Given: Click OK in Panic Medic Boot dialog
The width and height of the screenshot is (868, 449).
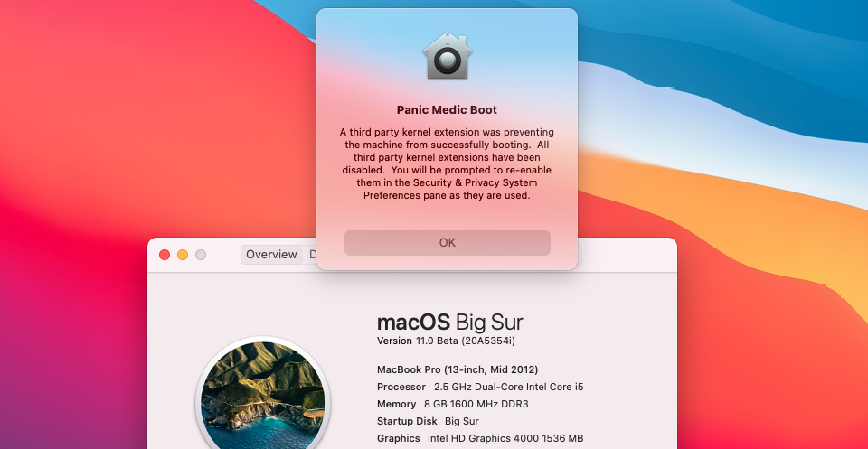Looking at the screenshot, I should point(448,243).
